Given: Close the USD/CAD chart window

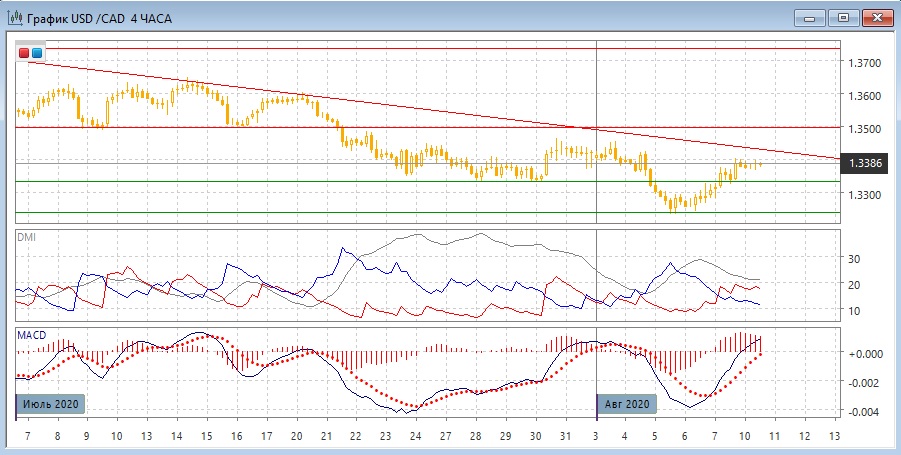Looking at the screenshot, I should coord(876,17).
